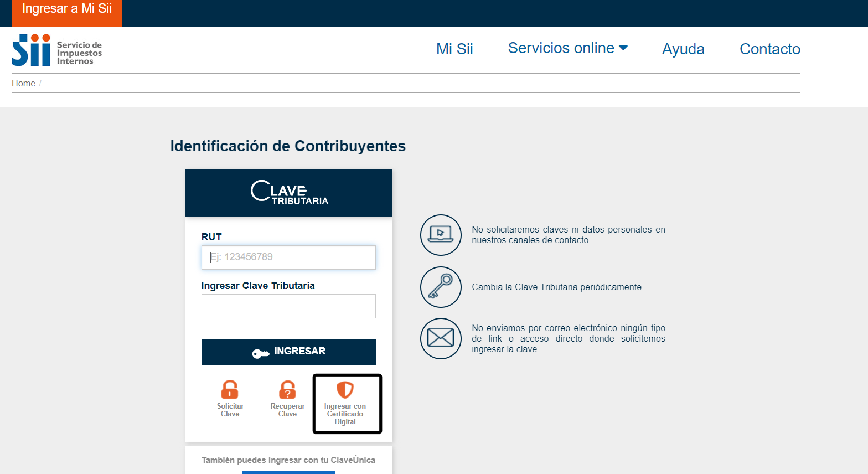Open the Contacto menu item

pyautogui.click(x=770, y=49)
